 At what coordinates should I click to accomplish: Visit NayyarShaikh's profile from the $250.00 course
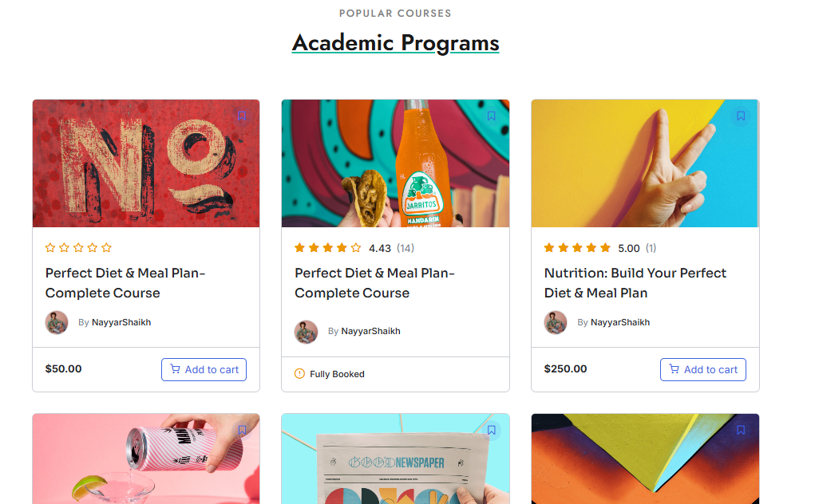(619, 322)
